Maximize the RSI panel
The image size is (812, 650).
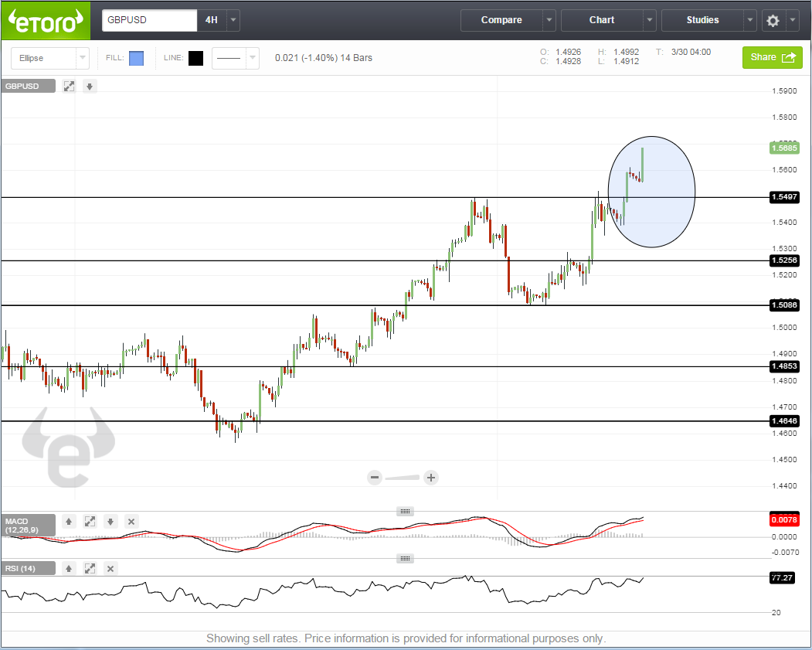pyautogui.click(x=90, y=569)
